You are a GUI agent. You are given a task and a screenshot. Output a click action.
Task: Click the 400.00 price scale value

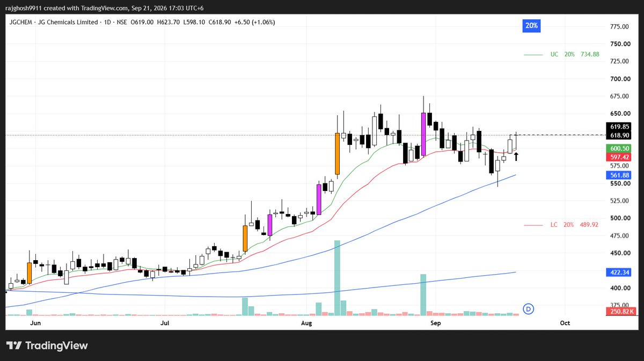point(619,288)
